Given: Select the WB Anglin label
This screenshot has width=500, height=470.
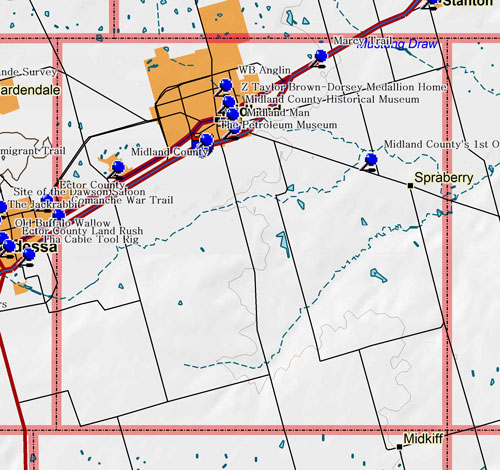Looking at the screenshot, I should tap(265, 70).
